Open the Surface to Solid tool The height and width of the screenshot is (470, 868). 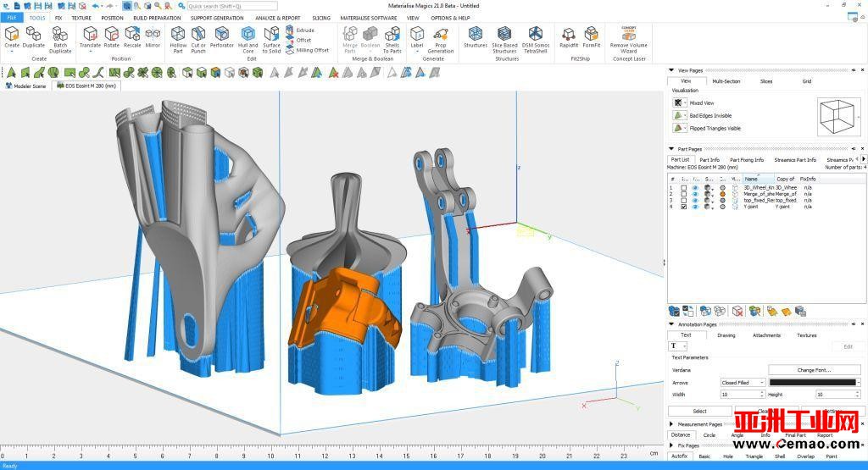click(x=271, y=40)
